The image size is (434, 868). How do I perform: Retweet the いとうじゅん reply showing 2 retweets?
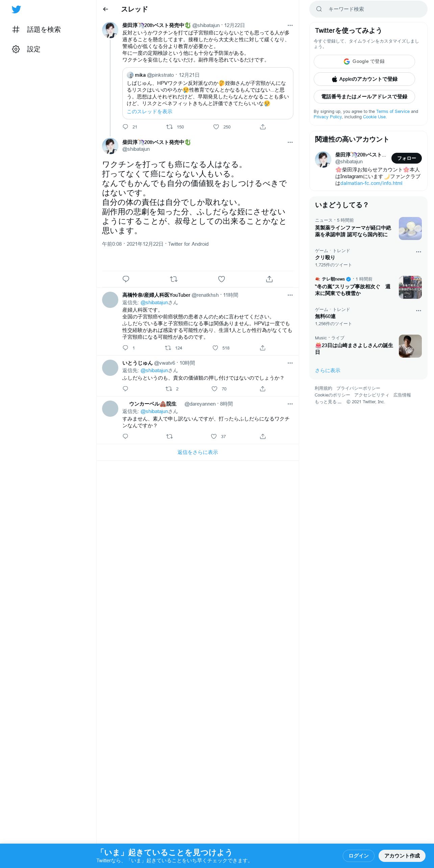tap(169, 389)
